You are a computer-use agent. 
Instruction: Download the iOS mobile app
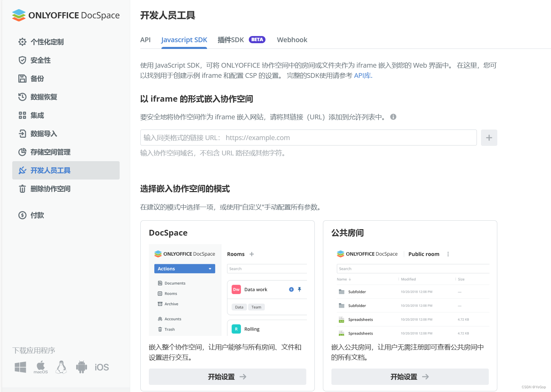tap(102, 367)
